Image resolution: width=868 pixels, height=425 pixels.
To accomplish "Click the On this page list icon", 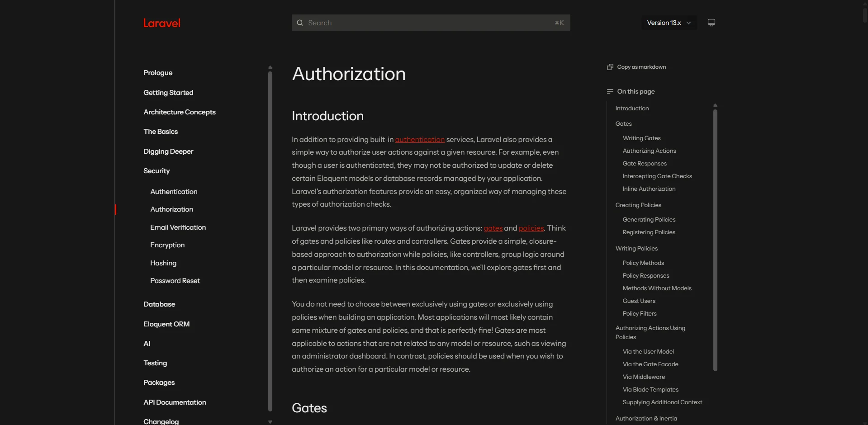I will [x=610, y=91].
